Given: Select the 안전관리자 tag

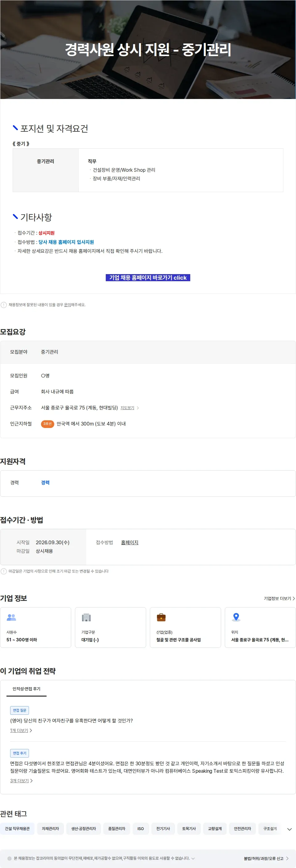Looking at the screenshot, I should click(x=242, y=828).
